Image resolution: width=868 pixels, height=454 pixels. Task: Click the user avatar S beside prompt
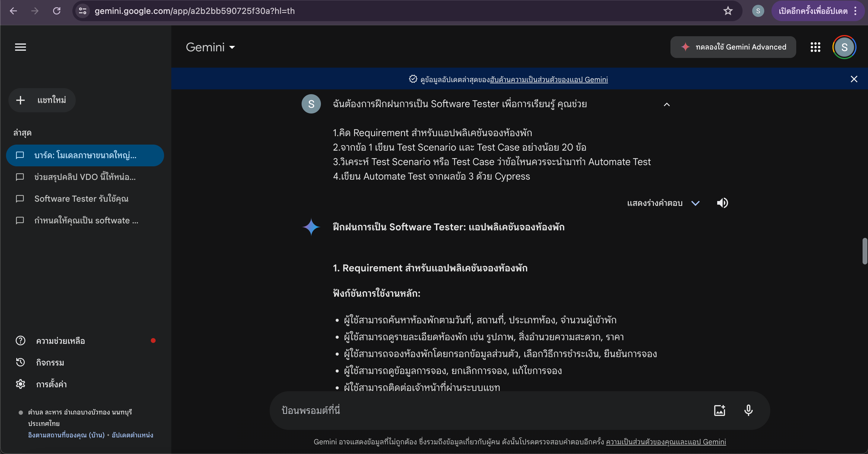click(311, 104)
